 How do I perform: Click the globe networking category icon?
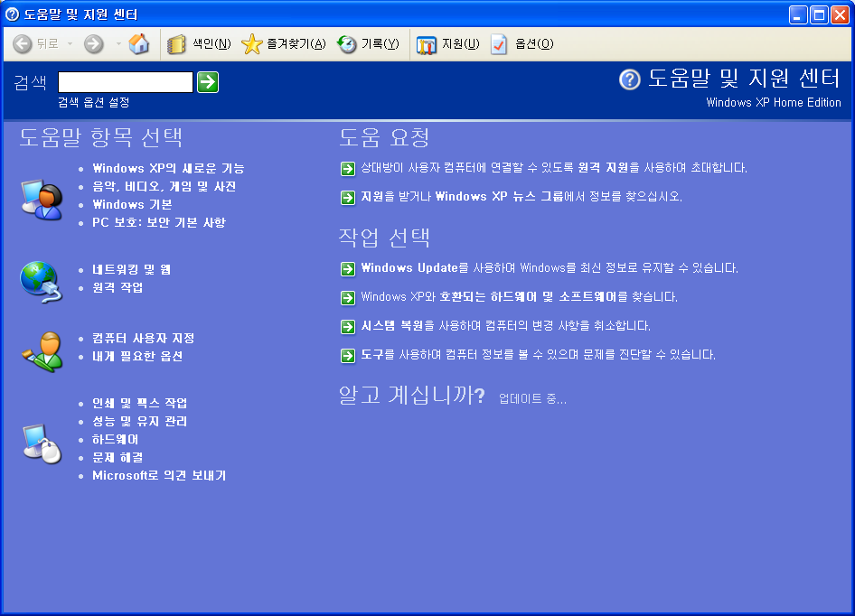tap(41, 282)
